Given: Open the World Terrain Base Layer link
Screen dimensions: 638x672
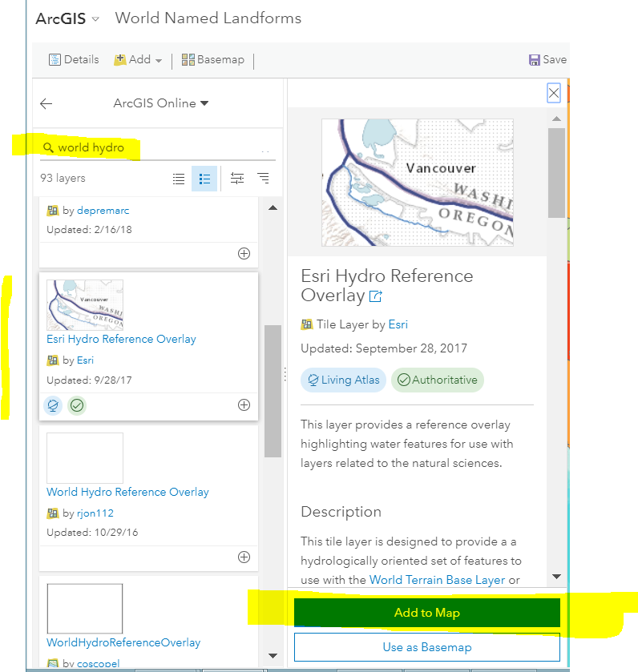Looking at the screenshot, I should pyautogui.click(x=438, y=580).
